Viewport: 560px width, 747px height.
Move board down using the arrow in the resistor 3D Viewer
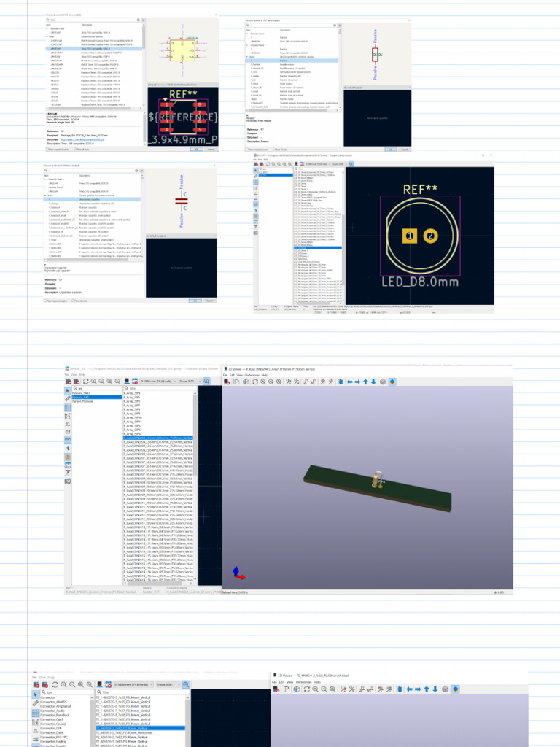pos(374,382)
